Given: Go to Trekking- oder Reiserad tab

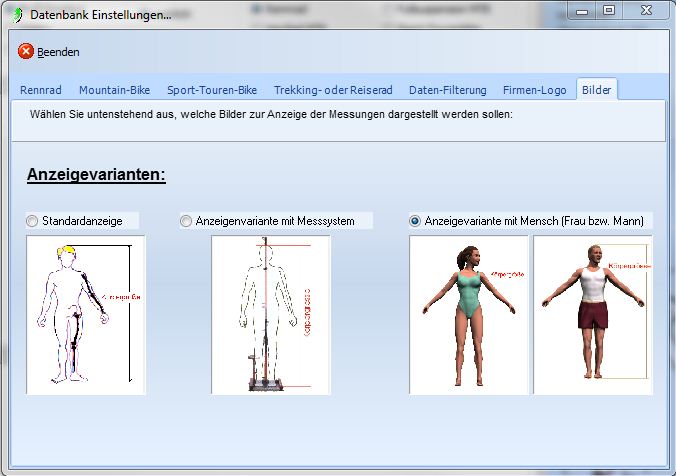Looking at the screenshot, I should pos(333,89).
